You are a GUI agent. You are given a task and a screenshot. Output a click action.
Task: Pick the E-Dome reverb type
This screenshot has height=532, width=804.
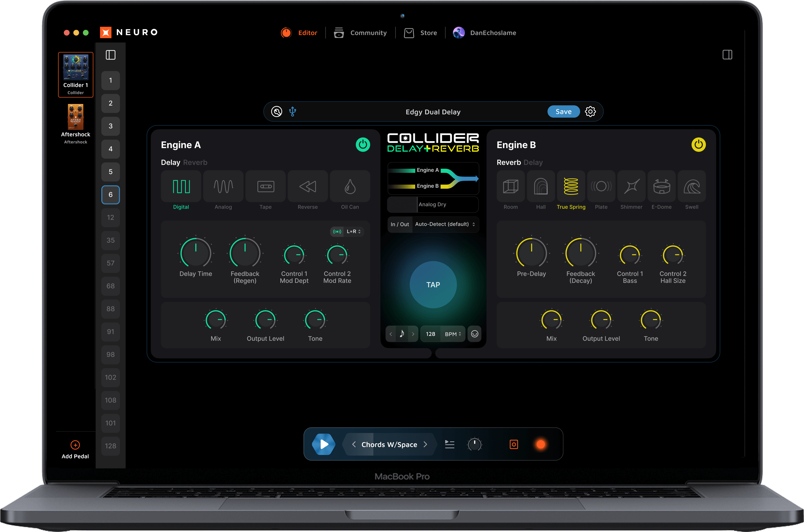[661, 186]
